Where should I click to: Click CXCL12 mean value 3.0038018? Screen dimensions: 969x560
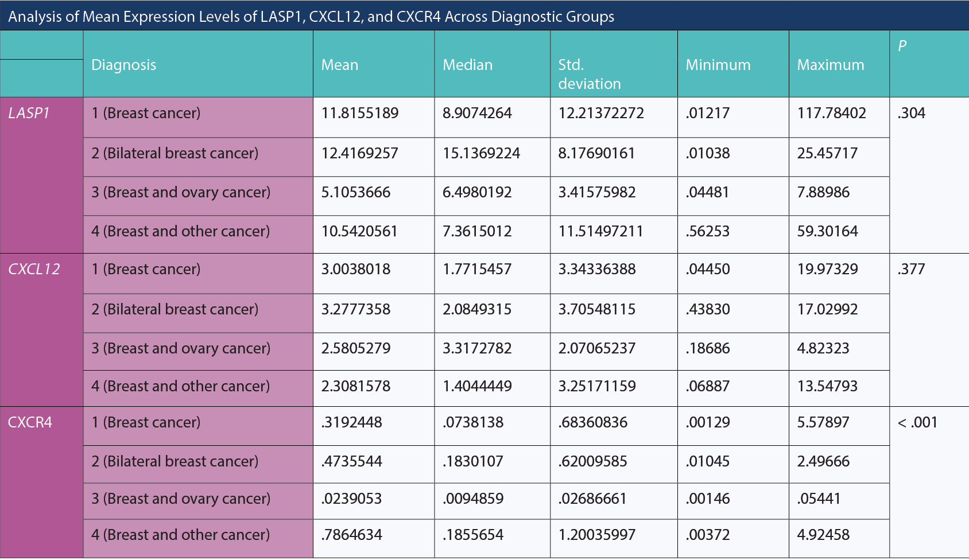tap(356, 269)
